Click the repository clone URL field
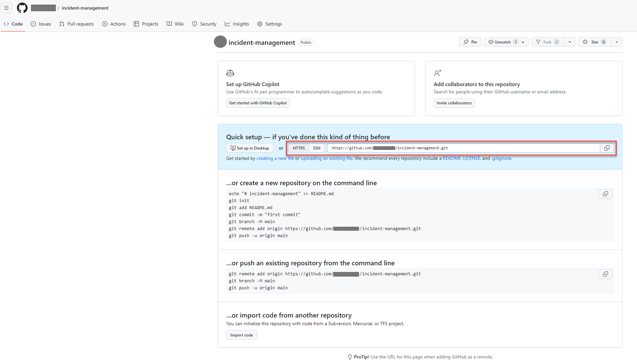The width and height of the screenshot is (637, 364). tap(464, 148)
